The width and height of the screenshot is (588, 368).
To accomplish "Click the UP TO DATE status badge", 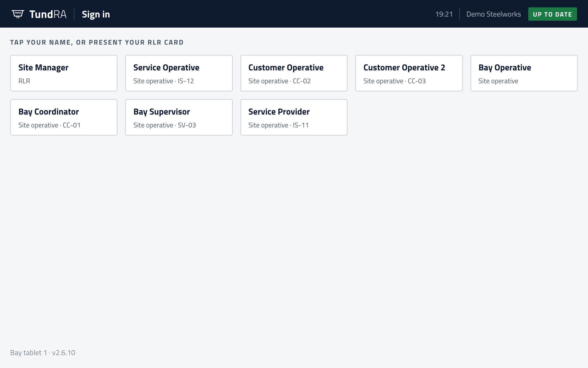I will pyautogui.click(x=552, y=14).
